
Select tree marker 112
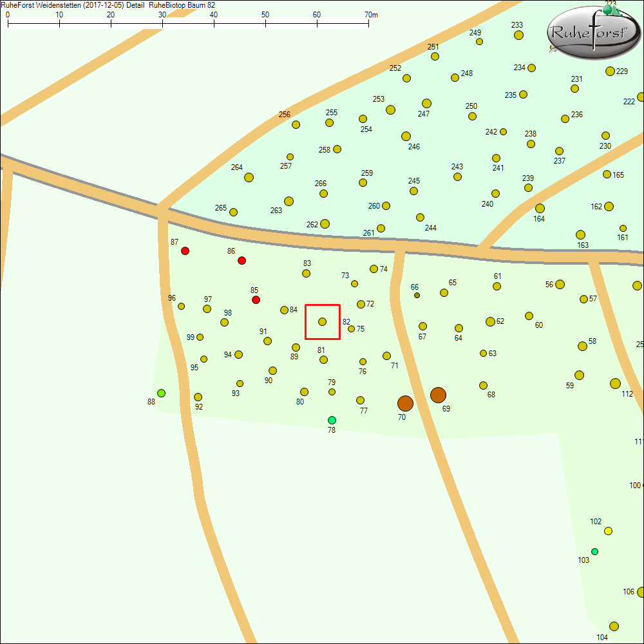[615, 383]
